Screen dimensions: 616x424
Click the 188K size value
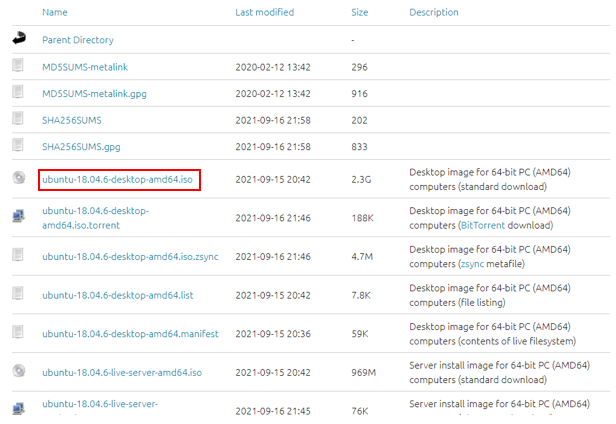point(362,218)
